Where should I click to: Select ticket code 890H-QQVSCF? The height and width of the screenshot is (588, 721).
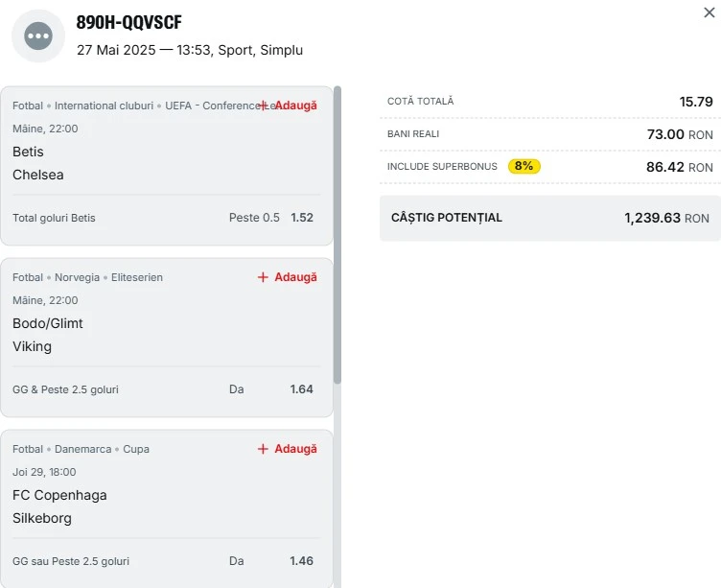click(x=128, y=22)
